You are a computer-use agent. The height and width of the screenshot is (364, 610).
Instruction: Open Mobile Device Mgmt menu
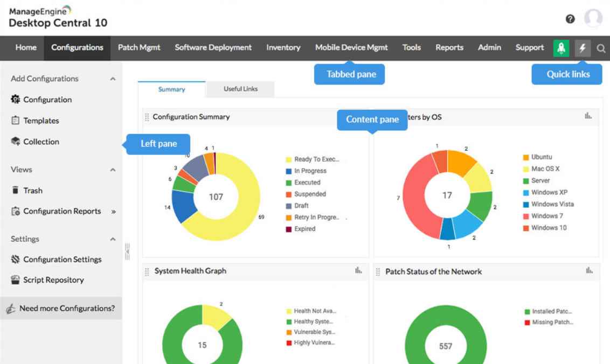(x=351, y=47)
